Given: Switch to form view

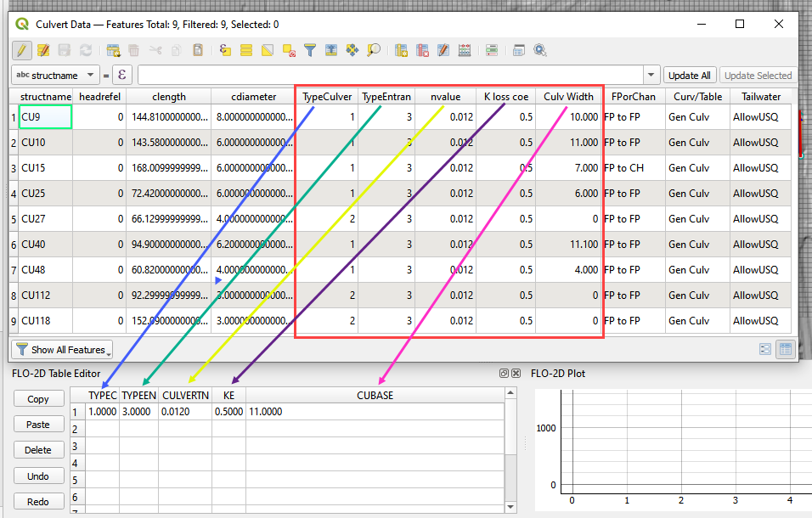Looking at the screenshot, I should [765, 349].
